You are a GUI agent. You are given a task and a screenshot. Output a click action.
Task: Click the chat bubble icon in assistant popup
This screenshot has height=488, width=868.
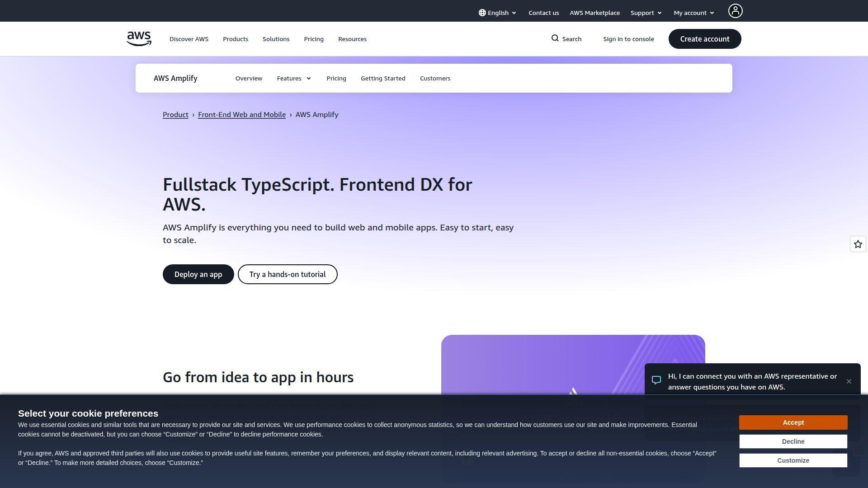pos(656,380)
